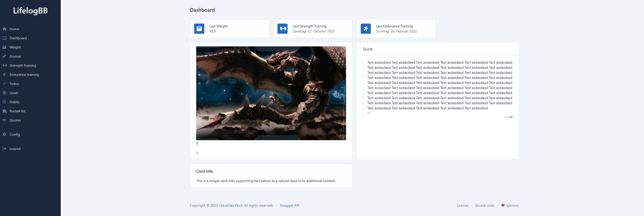This screenshot has width=644, height=216.
Task: Select Todos in the sidebar
Action: 30,84
